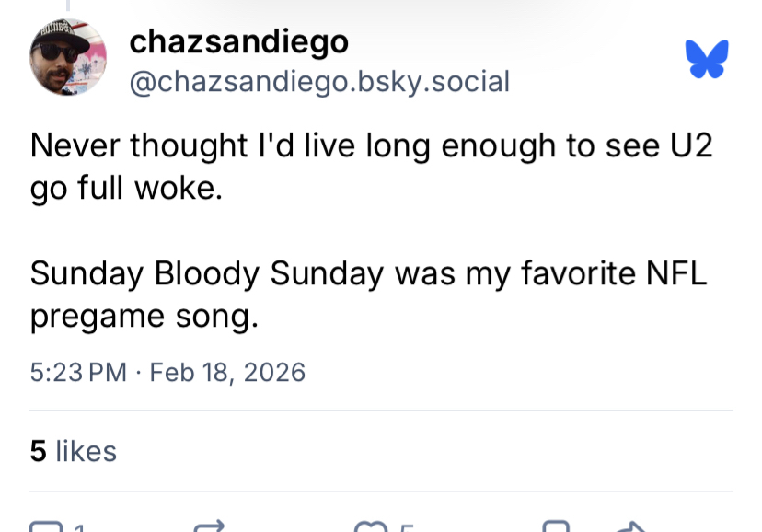Click the reply count number 1
Screen dimensions: 762x532
click(x=80, y=528)
